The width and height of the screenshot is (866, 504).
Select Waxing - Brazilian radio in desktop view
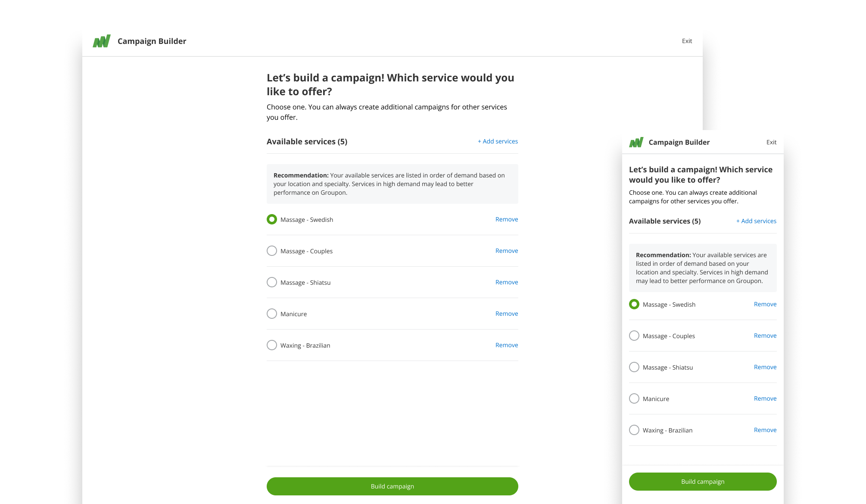pyautogui.click(x=272, y=345)
